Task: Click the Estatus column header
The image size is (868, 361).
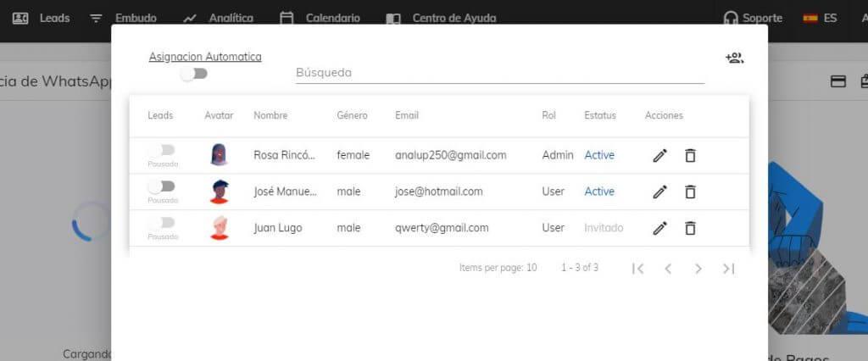Action: pyautogui.click(x=600, y=116)
